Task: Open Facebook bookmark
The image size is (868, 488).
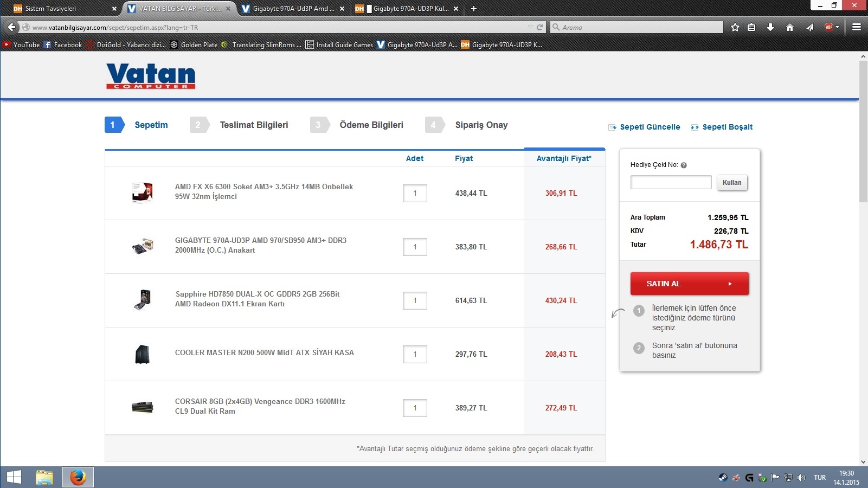Action: coord(63,45)
